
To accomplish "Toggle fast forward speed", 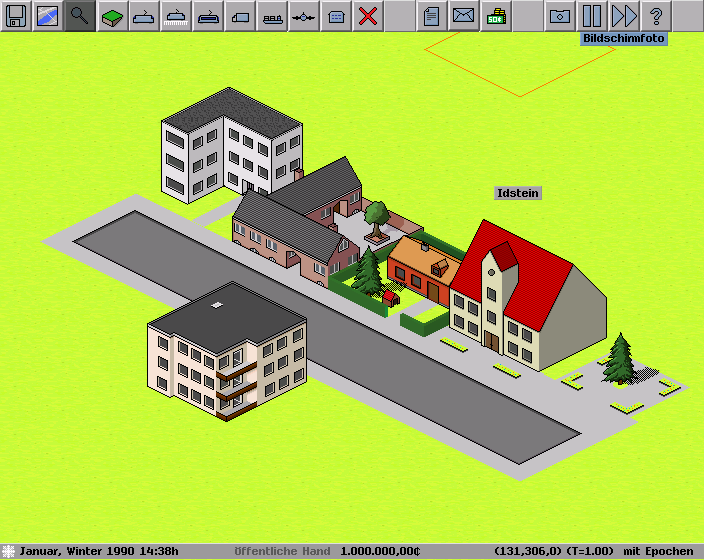I will pyautogui.click(x=624, y=16).
